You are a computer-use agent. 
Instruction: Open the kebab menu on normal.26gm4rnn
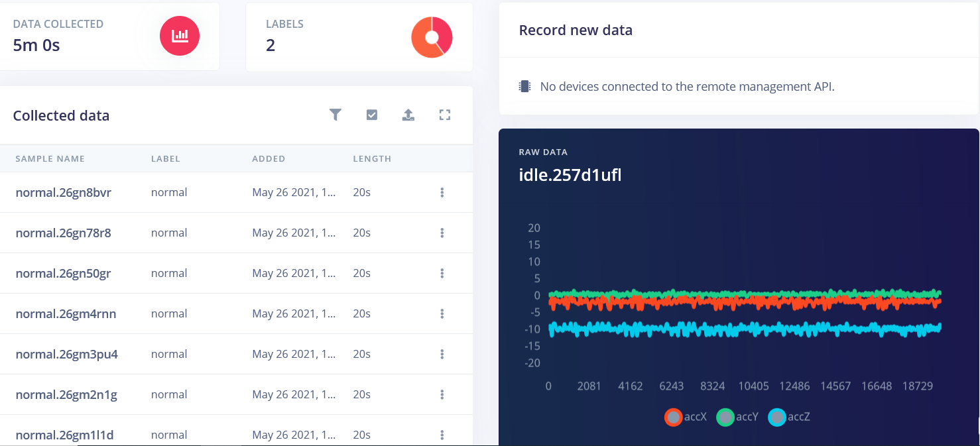coord(442,313)
